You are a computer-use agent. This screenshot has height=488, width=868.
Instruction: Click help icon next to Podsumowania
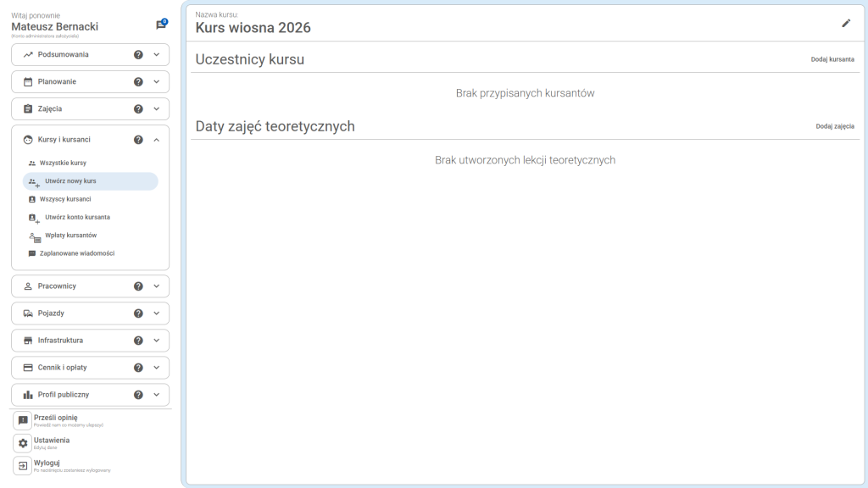pyautogui.click(x=138, y=54)
